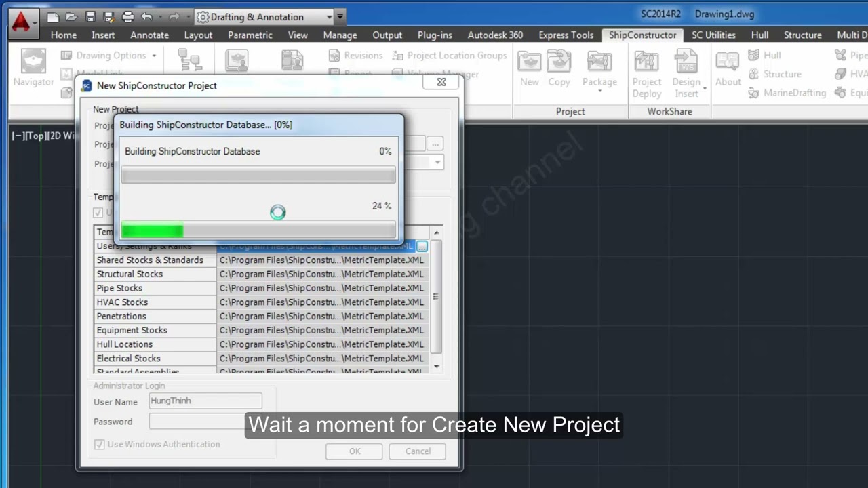Expand the quick access toolbar customize arrow

340,16
